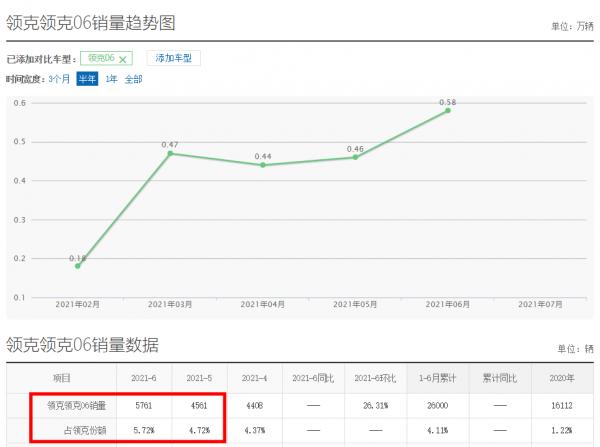This screenshot has height=447, width=600.
Task: Click the 0.58 data point on the chart
Action: [447, 110]
